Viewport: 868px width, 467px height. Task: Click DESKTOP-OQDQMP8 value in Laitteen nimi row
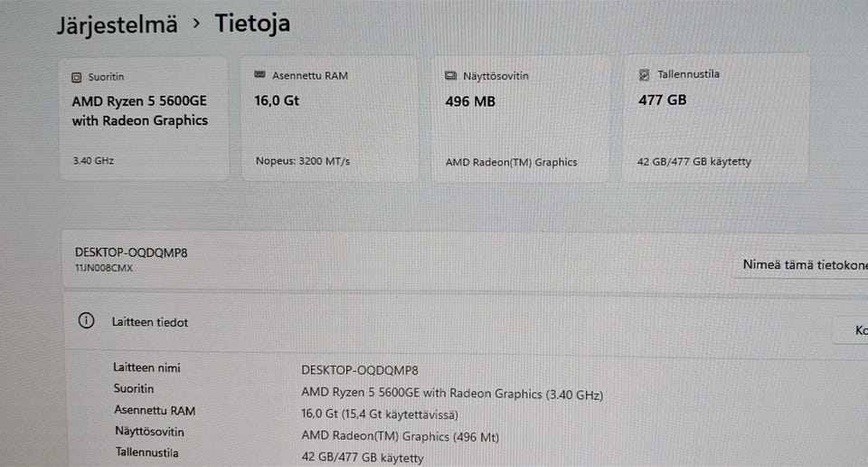pos(360,370)
